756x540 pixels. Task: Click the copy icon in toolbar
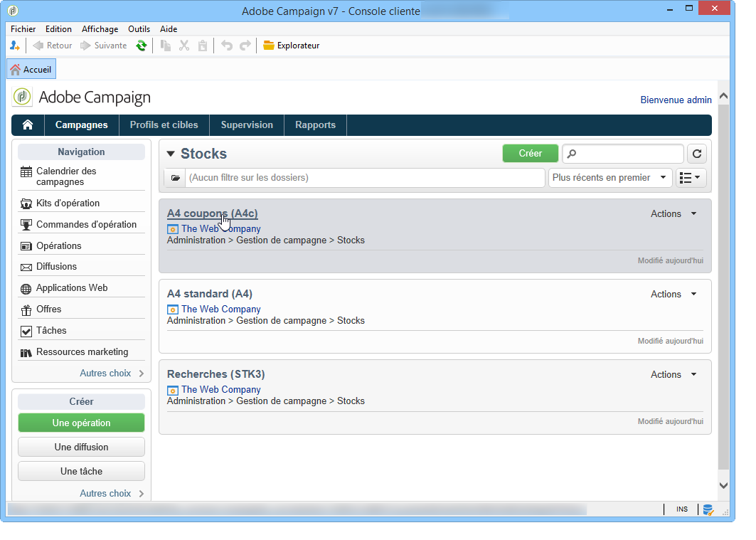click(x=166, y=46)
